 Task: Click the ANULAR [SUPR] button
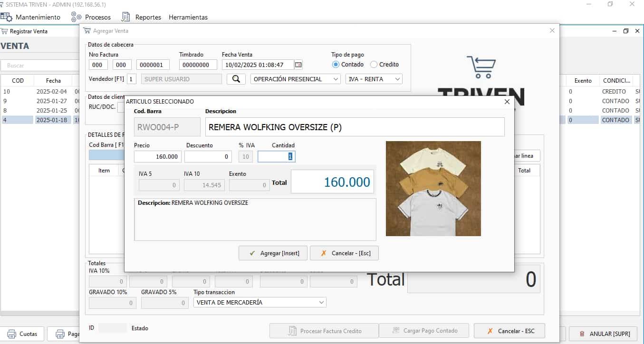tap(604, 334)
